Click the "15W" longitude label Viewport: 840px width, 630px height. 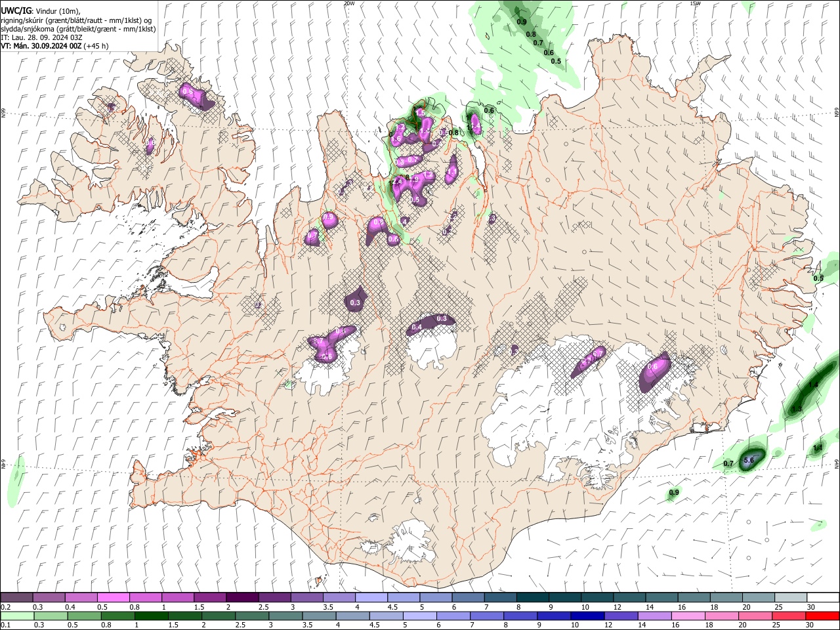(695, 3)
